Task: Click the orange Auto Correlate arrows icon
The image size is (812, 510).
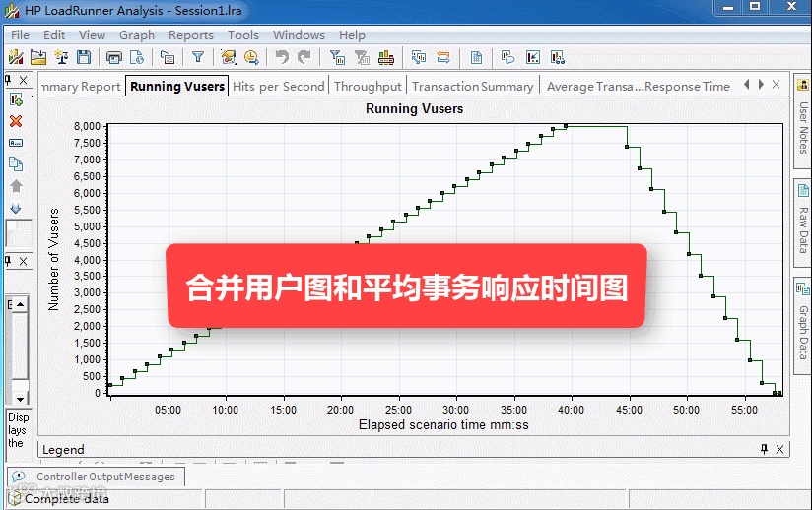Action: pyautogui.click(x=443, y=57)
